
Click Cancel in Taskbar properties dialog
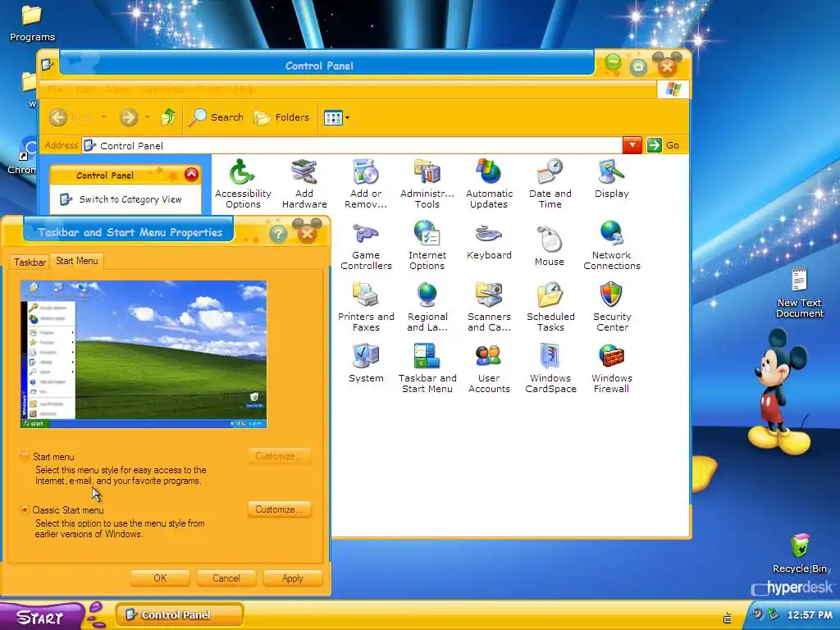point(226,578)
